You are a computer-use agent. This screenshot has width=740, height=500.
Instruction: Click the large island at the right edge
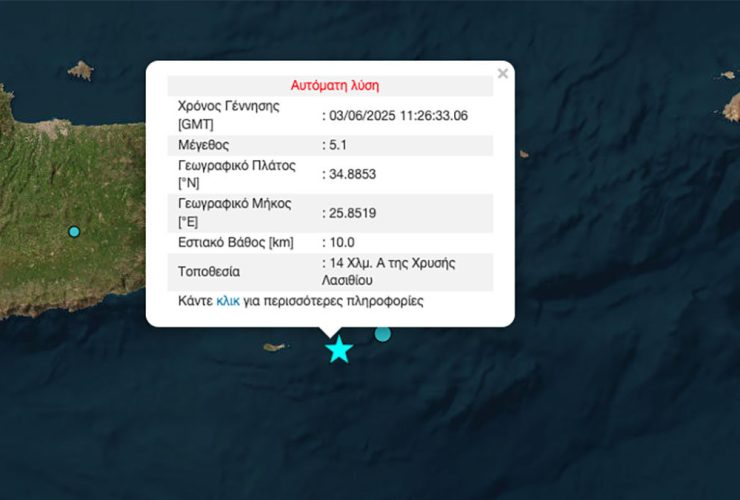[x=731, y=108]
